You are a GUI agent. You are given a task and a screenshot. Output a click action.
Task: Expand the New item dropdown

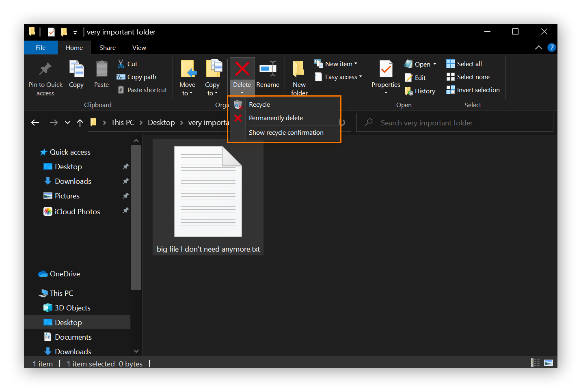coord(355,63)
